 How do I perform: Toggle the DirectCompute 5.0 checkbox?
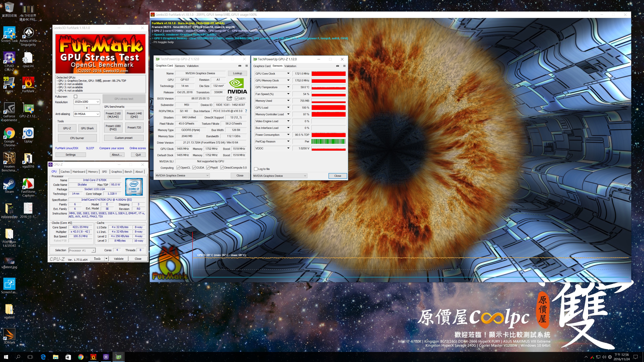[x=222, y=168]
